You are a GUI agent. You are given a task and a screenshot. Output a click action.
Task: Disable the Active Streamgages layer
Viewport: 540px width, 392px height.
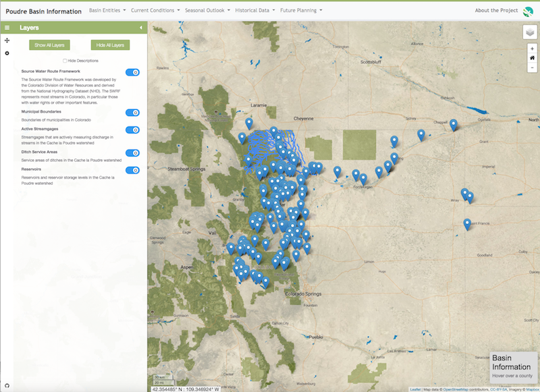132,130
